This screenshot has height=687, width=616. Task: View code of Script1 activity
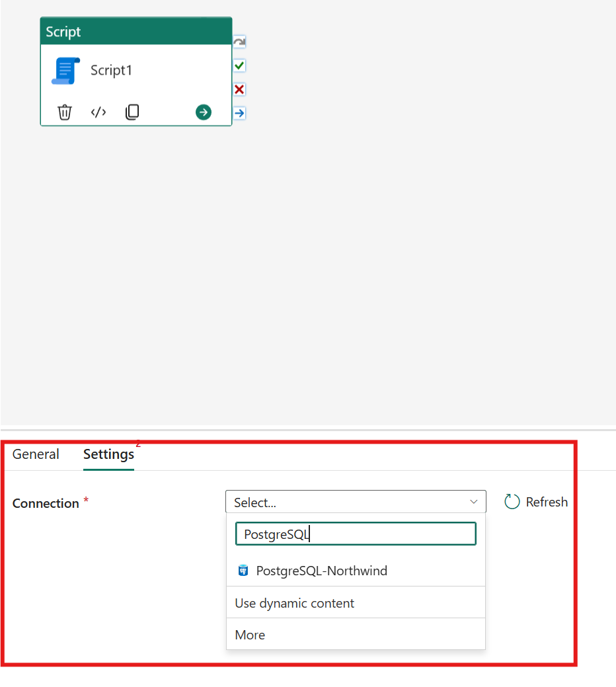click(x=98, y=112)
